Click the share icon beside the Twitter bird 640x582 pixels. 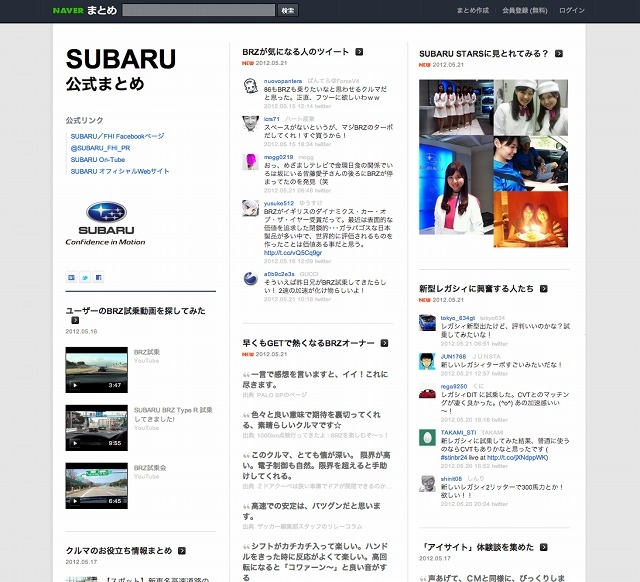pyautogui.click(x=71, y=278)
